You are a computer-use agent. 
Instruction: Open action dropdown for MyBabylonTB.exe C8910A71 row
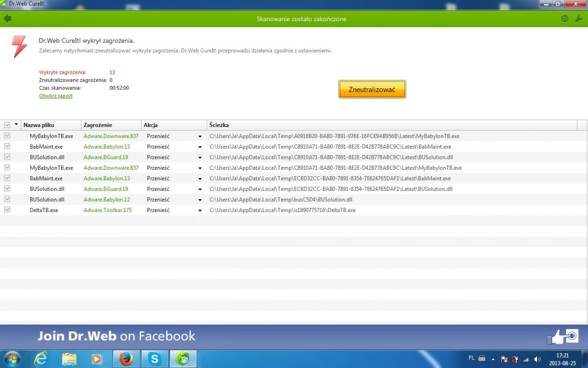click(200, 168)
